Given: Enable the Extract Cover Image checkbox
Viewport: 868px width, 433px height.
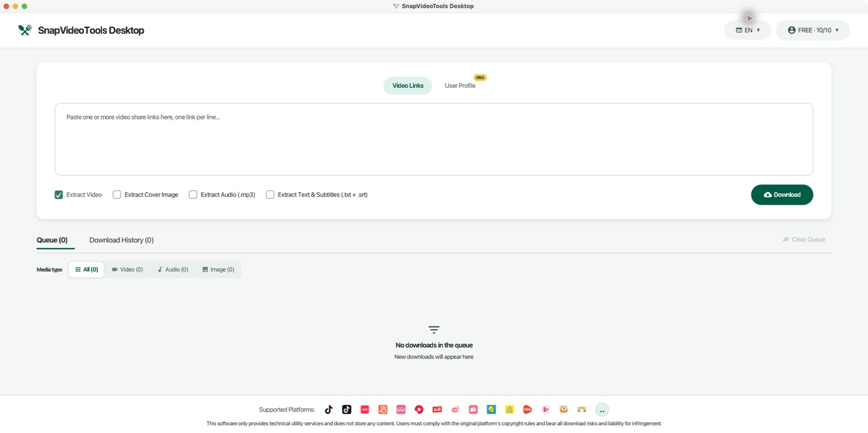Looking at the screenshot, I should pyautogui.click(x=117, y=195).
